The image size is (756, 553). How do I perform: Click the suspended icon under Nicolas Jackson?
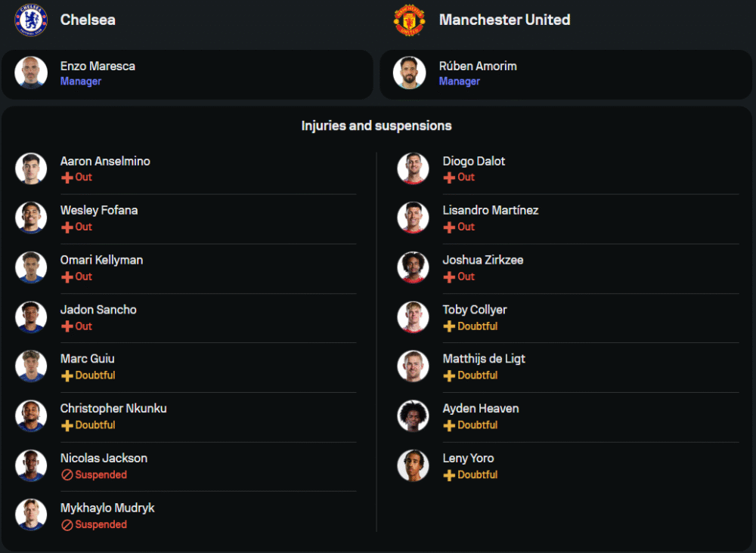point(67,475)
